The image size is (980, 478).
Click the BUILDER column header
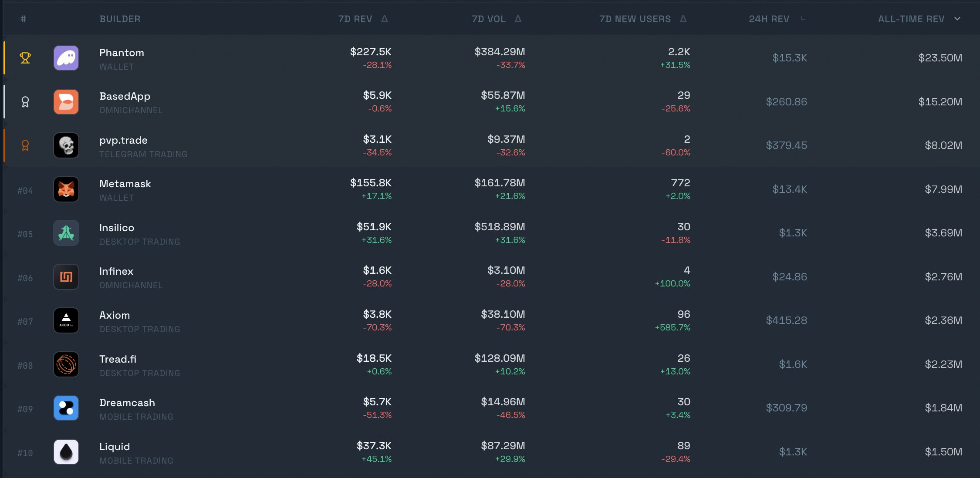(x=120, y=19)
